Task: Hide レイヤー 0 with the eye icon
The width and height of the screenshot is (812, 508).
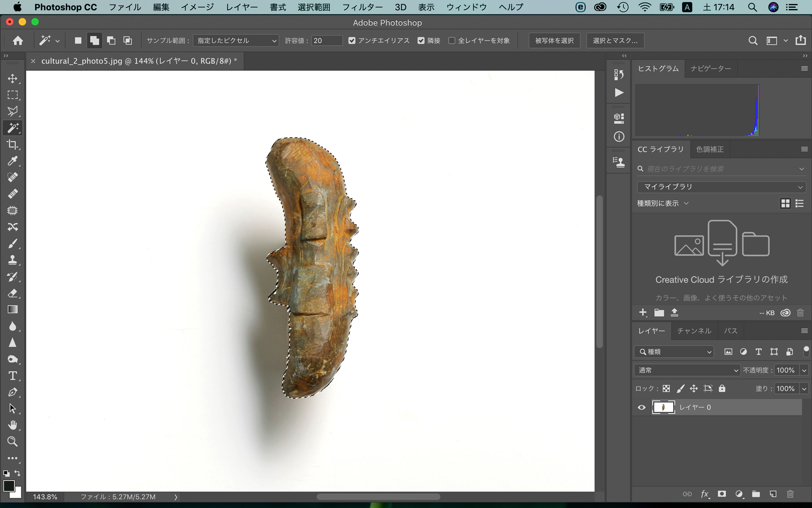Action: (642, 407)
